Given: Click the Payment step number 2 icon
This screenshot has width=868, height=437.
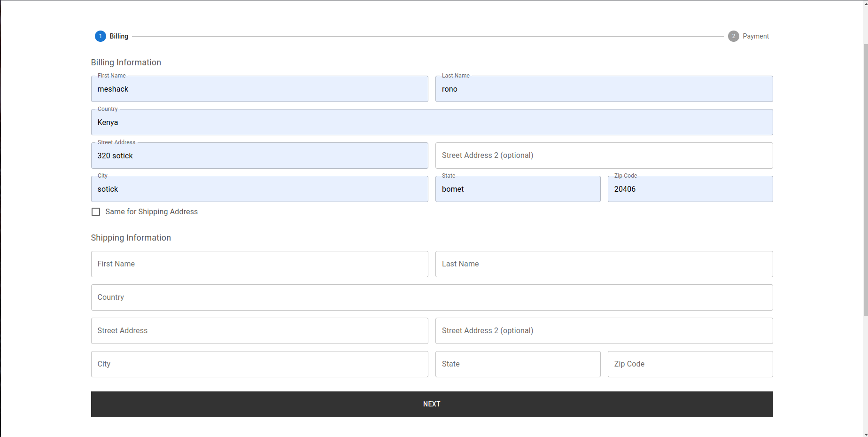Looking at the screenshot, I should 733,36.
